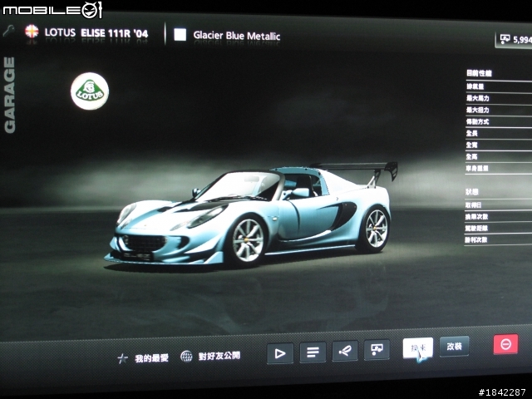The width and height of the screenshot is (532, 399).
Task: Open the 改裝 tuning button
Action: [x=455, y=347]
